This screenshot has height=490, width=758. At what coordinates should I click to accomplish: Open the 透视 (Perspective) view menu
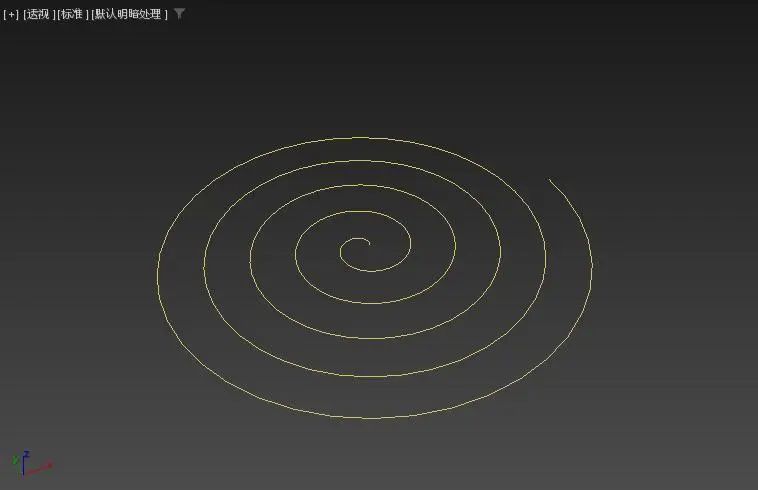pos(39,14)
